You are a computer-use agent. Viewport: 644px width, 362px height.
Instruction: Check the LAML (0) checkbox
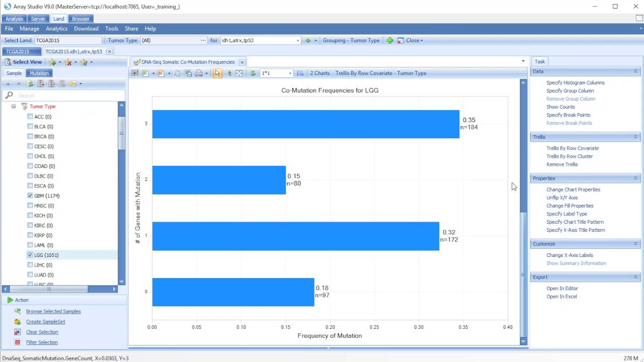click(x=30, y=245)
